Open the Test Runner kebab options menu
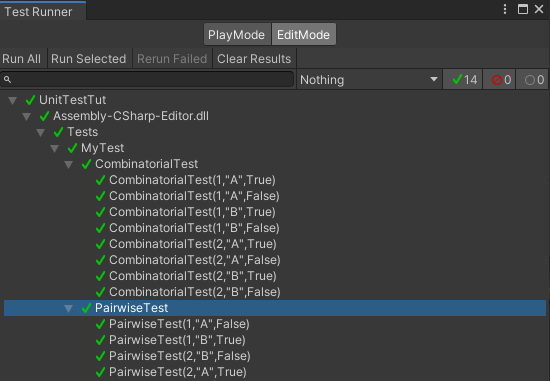This screenshot has height=381, width=550. 505,9
